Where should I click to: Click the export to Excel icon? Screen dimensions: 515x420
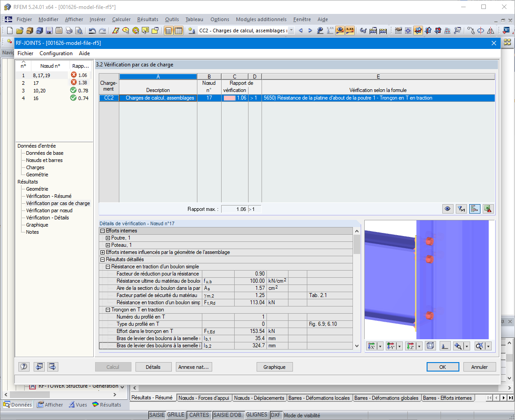[488, 209]
